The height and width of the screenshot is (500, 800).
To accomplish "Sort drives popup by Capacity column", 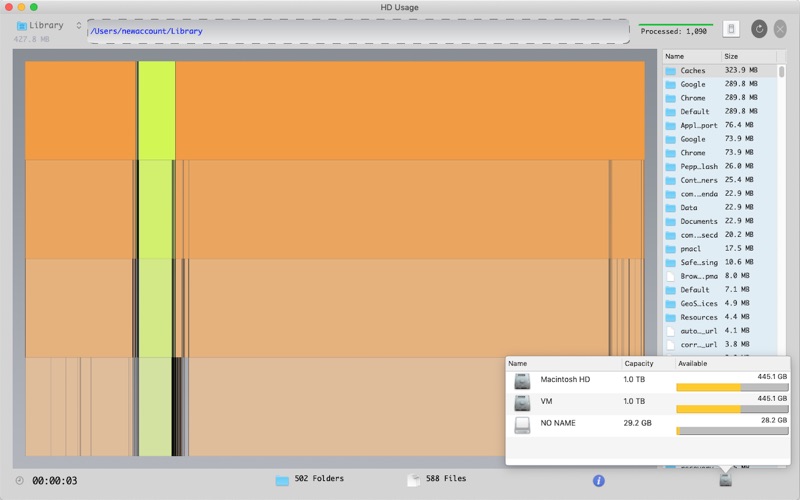I will click(647, 363).
